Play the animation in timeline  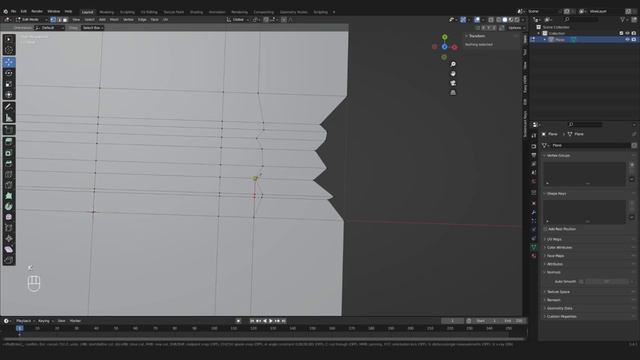tap(271, 321)
